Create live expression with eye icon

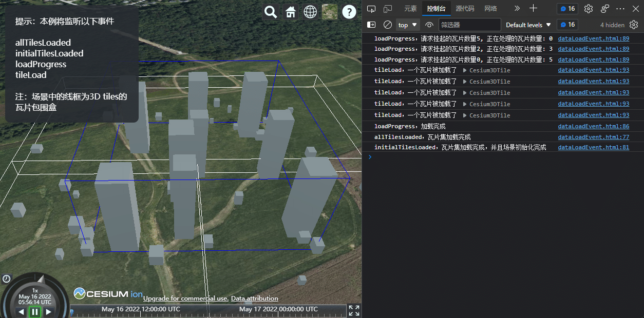[429, 25]
